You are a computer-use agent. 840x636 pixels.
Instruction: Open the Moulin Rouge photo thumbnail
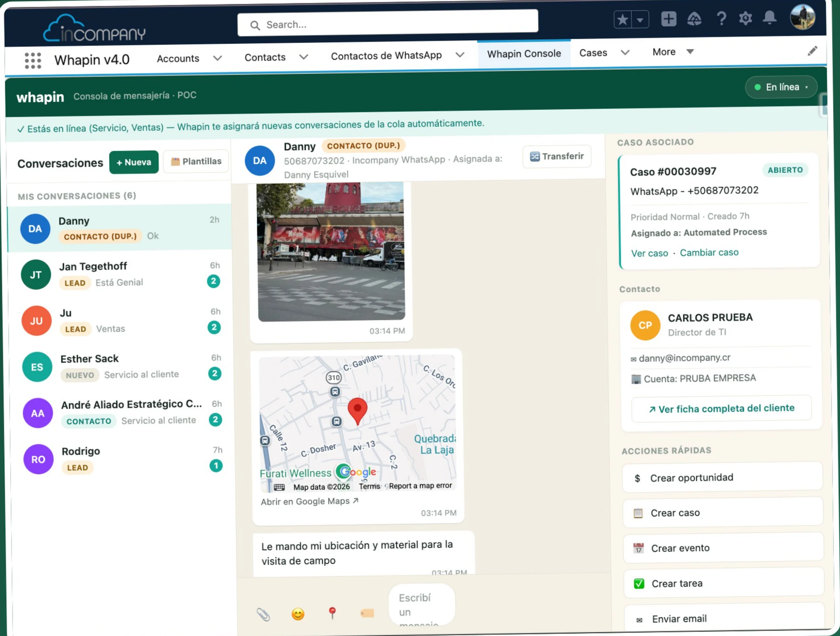coord(331,252)
